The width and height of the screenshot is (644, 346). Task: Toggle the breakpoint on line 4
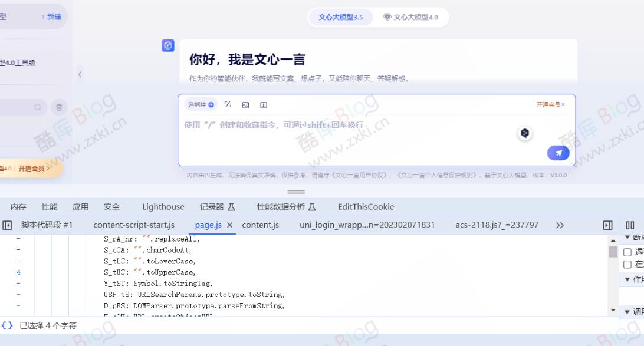click(18, 272)
